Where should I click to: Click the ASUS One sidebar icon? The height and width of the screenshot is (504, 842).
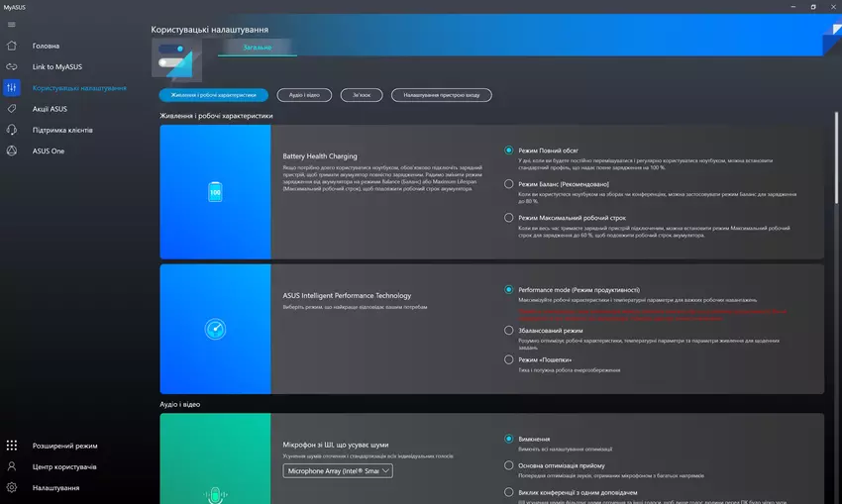[12, 151]
